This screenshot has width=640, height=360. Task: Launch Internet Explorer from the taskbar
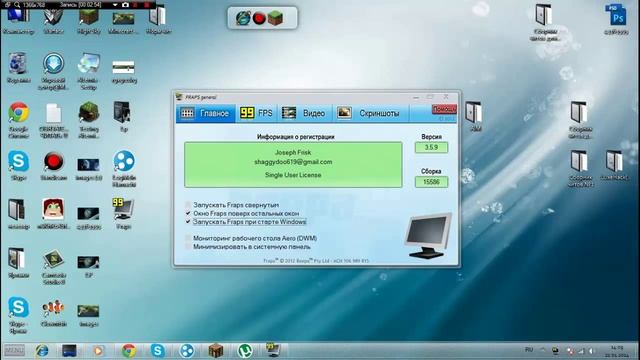42,351
